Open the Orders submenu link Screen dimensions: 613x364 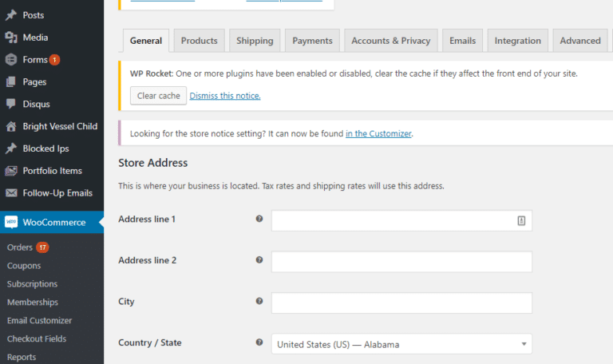pos(19,247)
